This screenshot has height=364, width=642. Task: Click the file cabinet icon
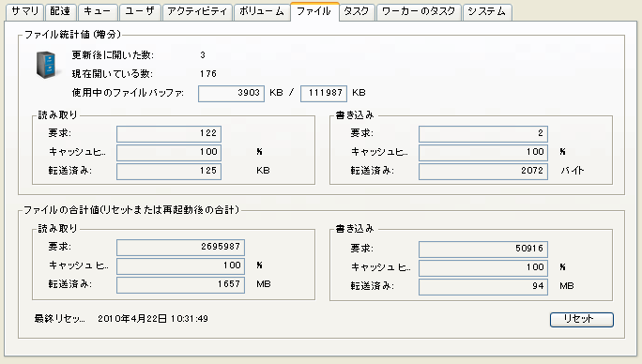click(46, 65)
